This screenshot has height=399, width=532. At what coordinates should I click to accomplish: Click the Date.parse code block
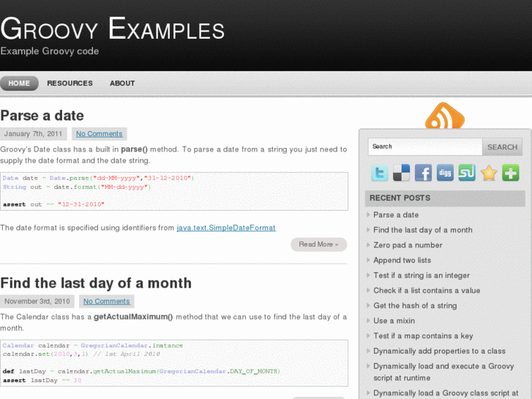coord(174,191)
